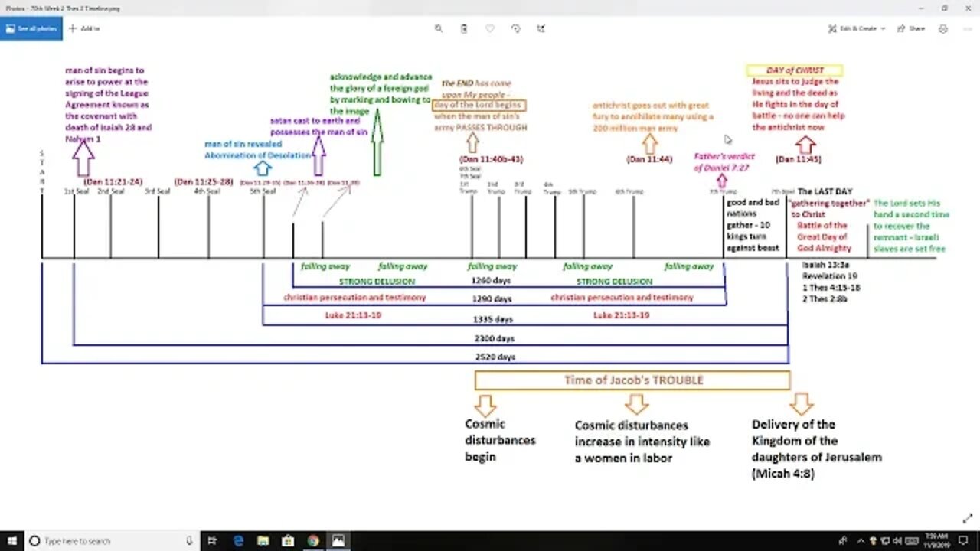980x551 pixels.
Task: Share the photo via Share button
Action: tap(911, 28)
